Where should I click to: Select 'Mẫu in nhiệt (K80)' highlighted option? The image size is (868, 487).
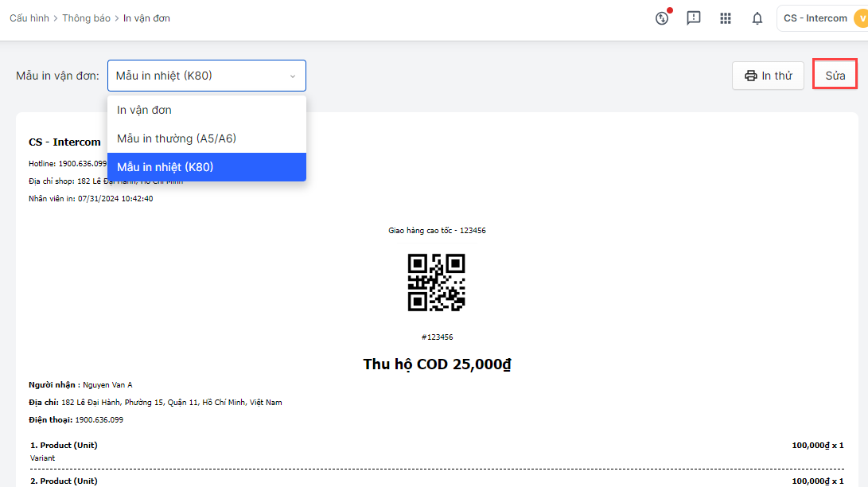pos(165,167)
